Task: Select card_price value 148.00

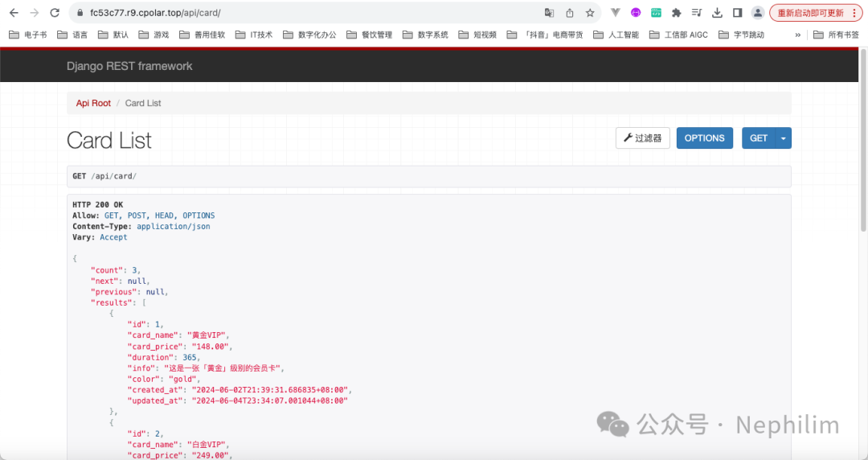Action: pos(211,347)
